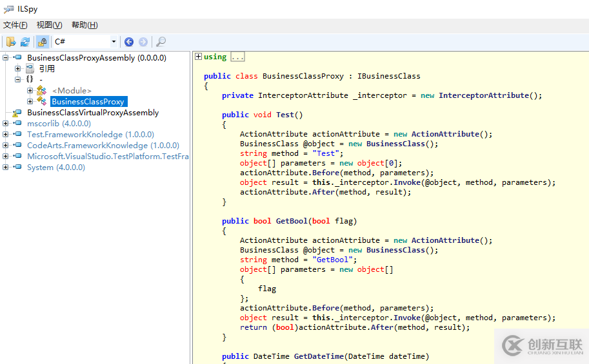
Task: Click the "GetBool" string literal
Action: (332, 260)
